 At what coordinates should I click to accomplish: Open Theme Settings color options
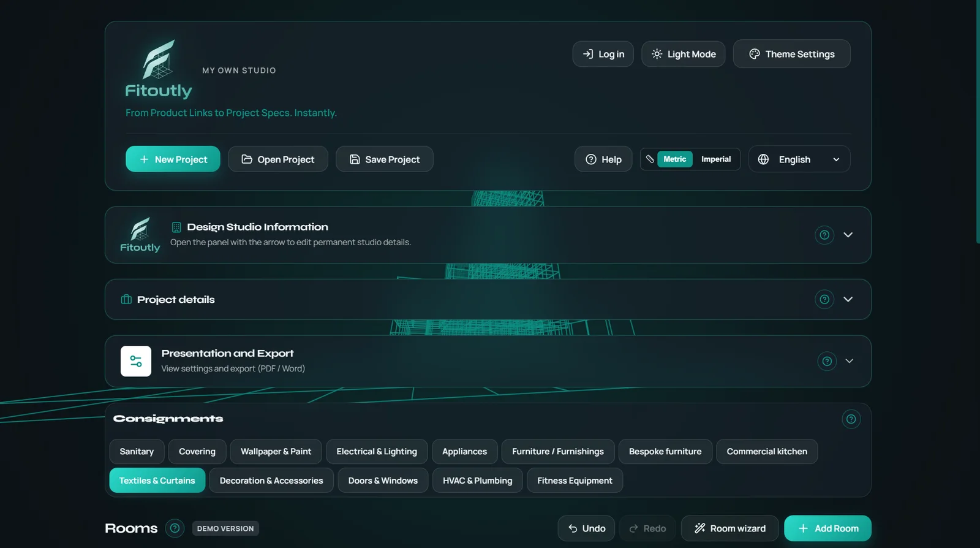pos(791,54)
